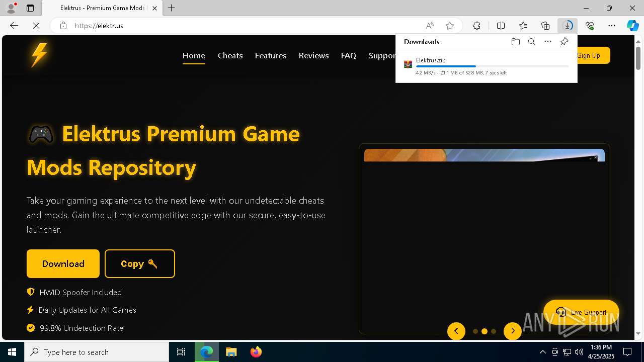The image size is (644, 362).
Task: Open the Features nav item
Action: pyautogui.click(x=271, y=55)
